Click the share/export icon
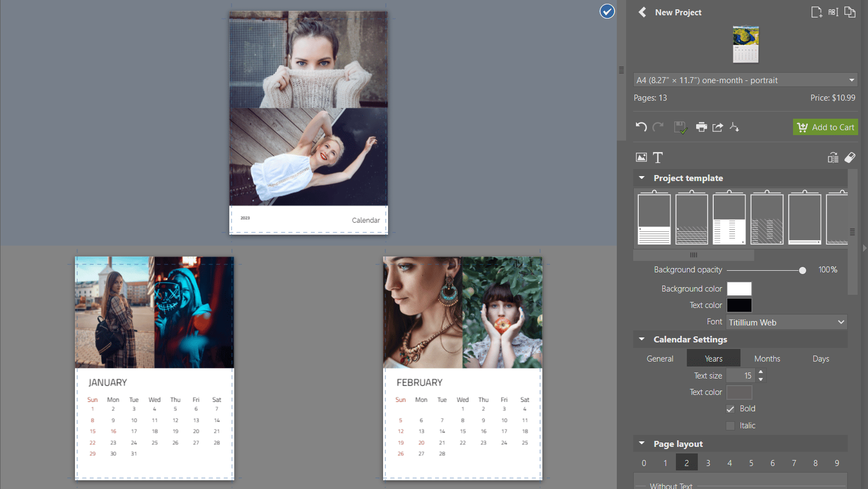The width and height of the screenshot is (868, 489). (717, 127)
